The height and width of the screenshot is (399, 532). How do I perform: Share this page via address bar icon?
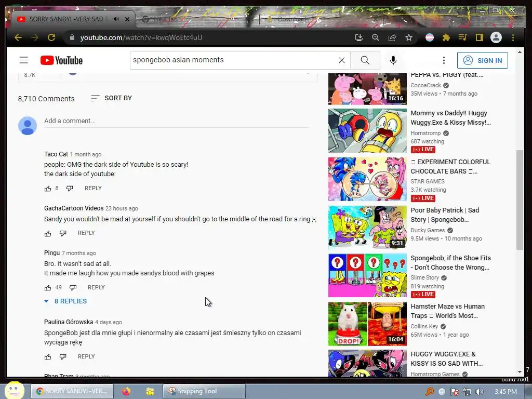pos(392,37)
